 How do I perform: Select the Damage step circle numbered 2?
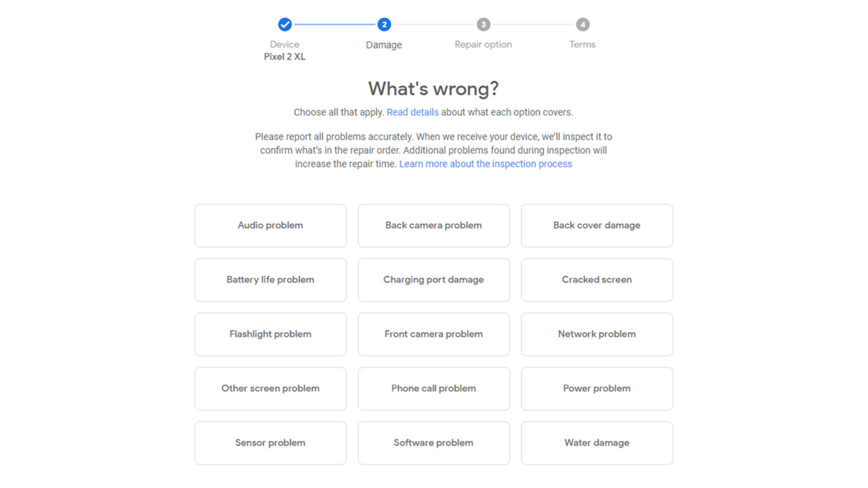tap(384, 25)
